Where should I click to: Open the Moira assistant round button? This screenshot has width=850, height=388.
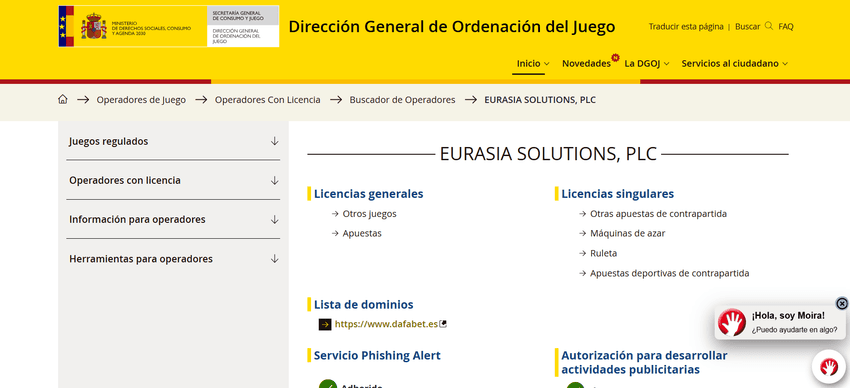click(x=829, y=367)
